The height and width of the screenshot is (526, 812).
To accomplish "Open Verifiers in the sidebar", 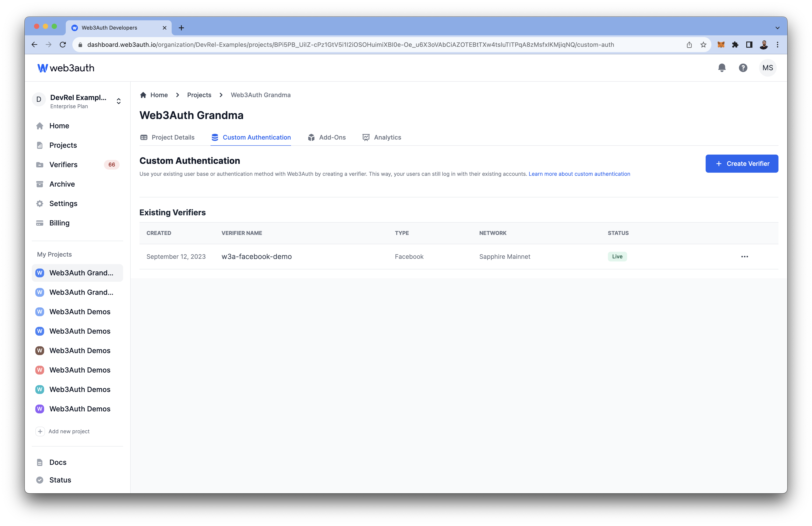I will tap(77, 165).
